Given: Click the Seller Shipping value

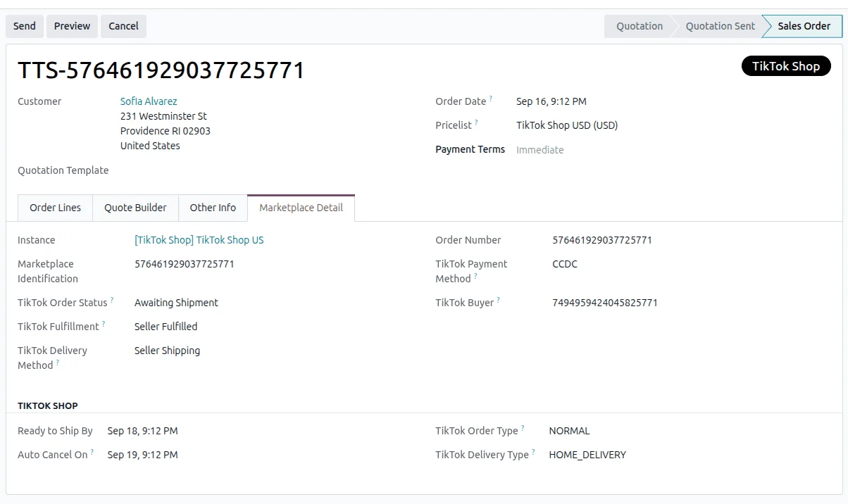Looking at the screenshot, I should [168, 351].
